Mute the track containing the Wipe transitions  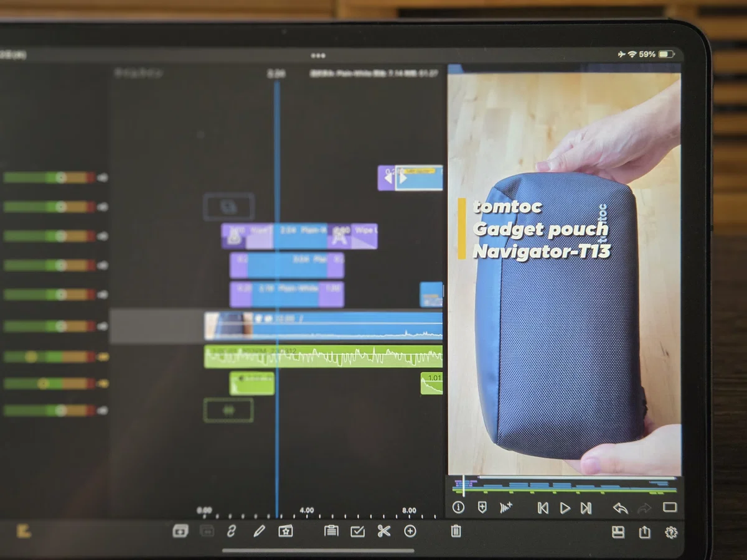tap(103, 236)
